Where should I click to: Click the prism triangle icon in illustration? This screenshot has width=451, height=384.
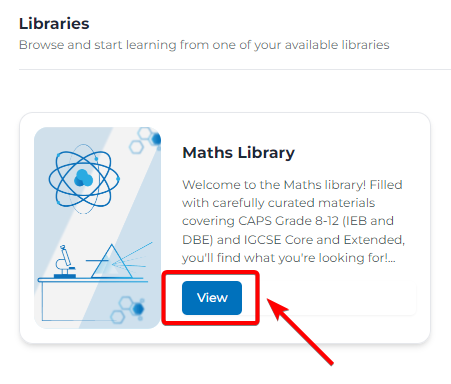pyautogui.click(x=112, y=261)
